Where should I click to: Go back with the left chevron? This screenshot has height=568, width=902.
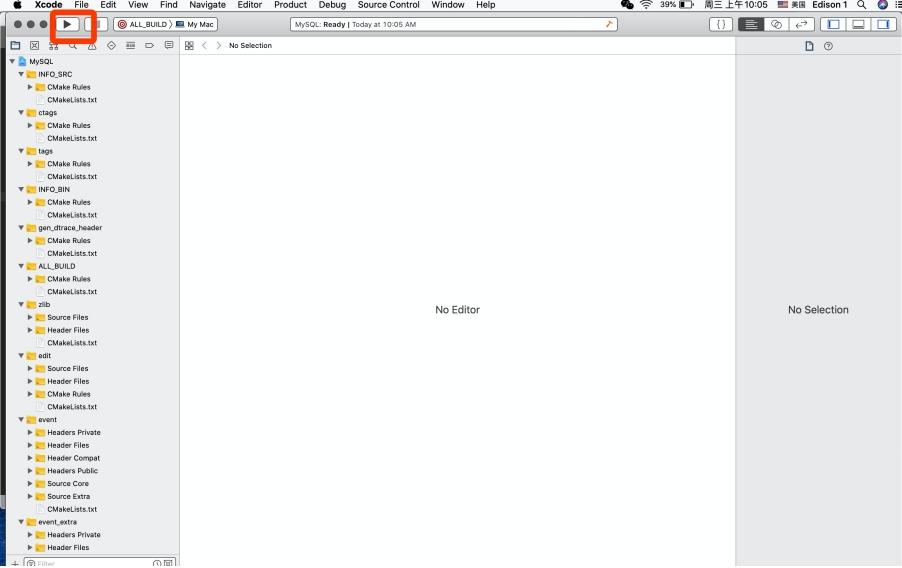pos(204,45)
